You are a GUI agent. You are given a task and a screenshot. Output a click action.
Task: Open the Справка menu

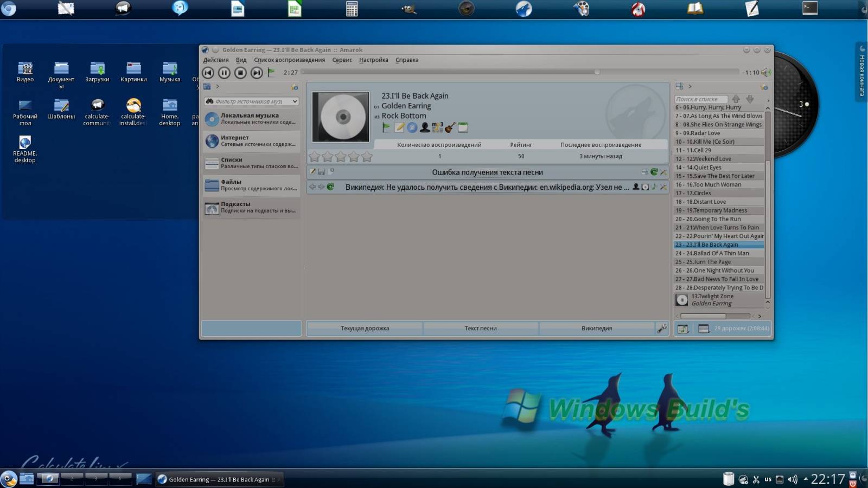[x=407, y=60]
